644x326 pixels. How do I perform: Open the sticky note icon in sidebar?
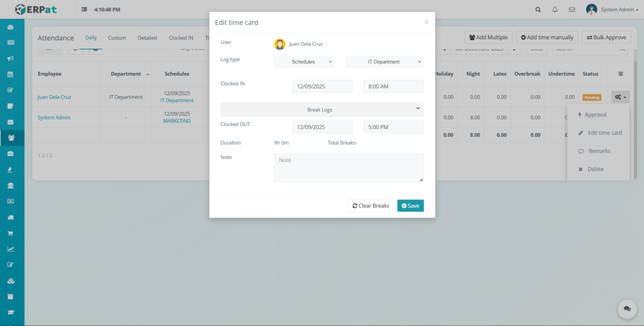pyautogui.click(x=11, y=106)
